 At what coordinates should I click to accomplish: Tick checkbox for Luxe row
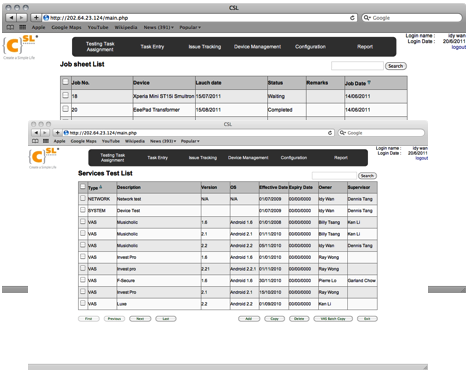point(83,303)
